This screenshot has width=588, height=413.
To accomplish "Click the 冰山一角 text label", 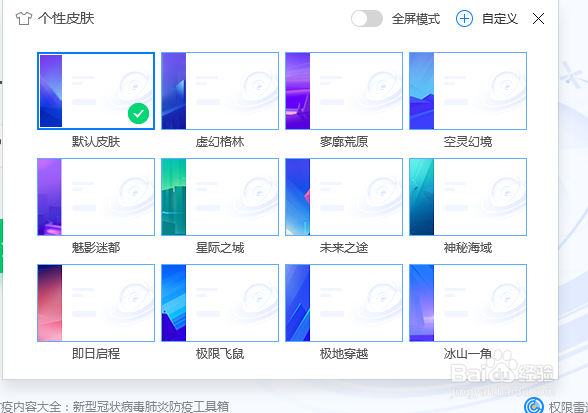I will tap(468, 354).
